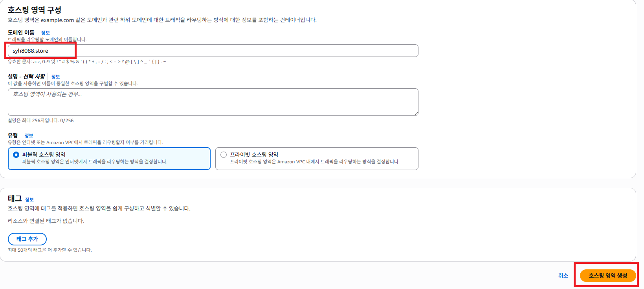Click the 취소 cancel link
This screenshot has height=289, width=644.
[x=563, y=276]
